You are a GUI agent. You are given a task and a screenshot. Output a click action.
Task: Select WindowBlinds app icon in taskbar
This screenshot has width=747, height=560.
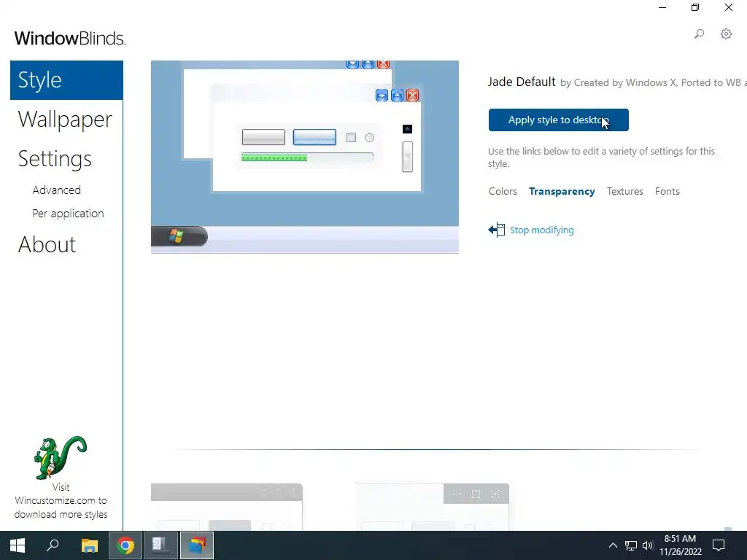197,545
